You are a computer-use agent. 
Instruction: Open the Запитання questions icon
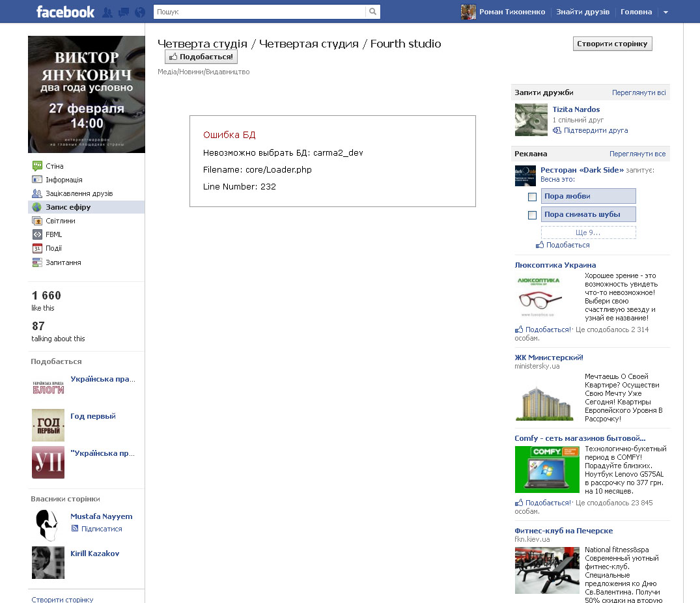37,262
